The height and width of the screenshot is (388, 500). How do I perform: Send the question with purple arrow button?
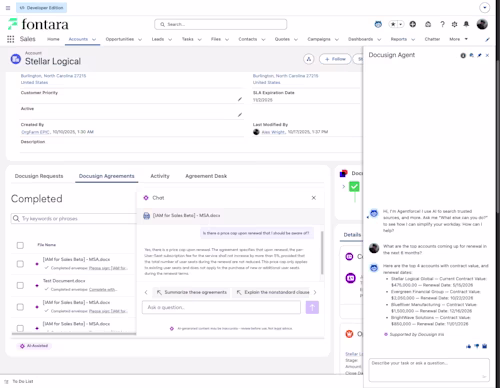(312, 307)
